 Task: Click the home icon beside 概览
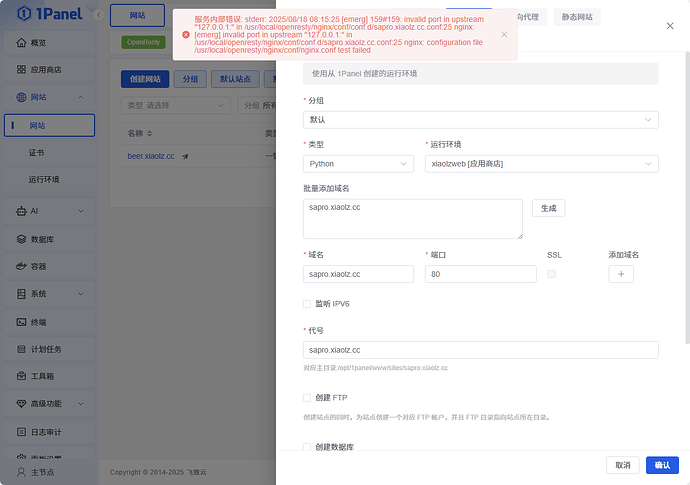[21, 43]
